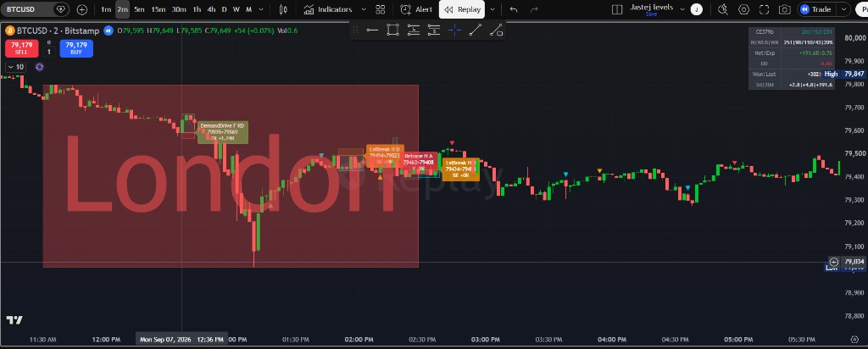Click the blue replay icon beside Bitstamp
The width and height of the screenshot is (868, 349).
click(x=109, y=31)
